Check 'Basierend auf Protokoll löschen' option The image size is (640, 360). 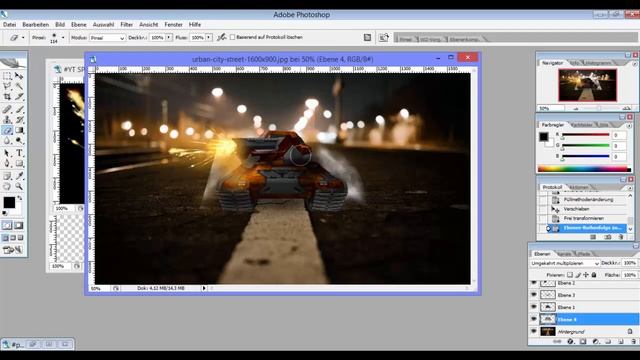point(233,37)
